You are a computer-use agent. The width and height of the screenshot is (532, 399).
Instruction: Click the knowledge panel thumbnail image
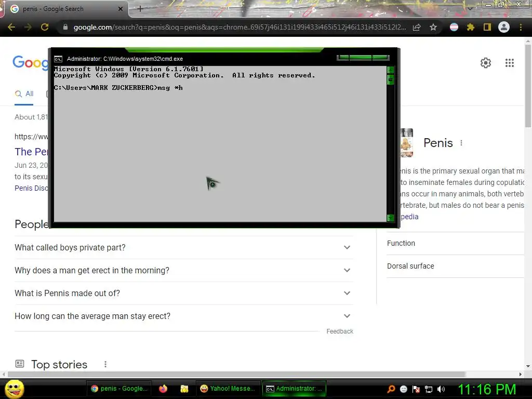click(407, 143)
